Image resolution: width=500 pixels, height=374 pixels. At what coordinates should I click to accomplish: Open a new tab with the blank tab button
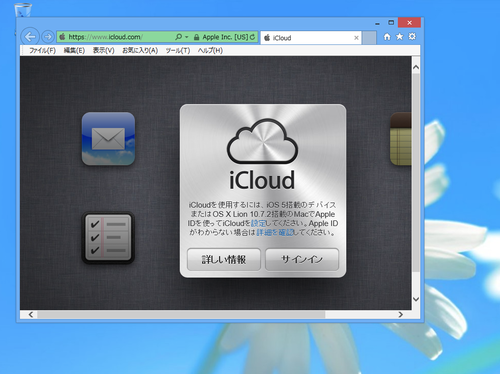pyautogui.click(x=369, y=38)
